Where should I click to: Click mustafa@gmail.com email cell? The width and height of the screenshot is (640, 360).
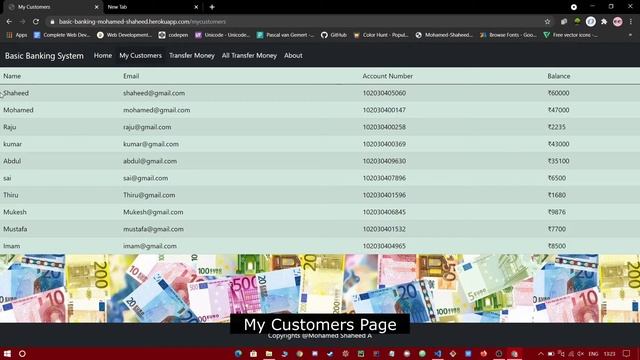pos(153,229)
